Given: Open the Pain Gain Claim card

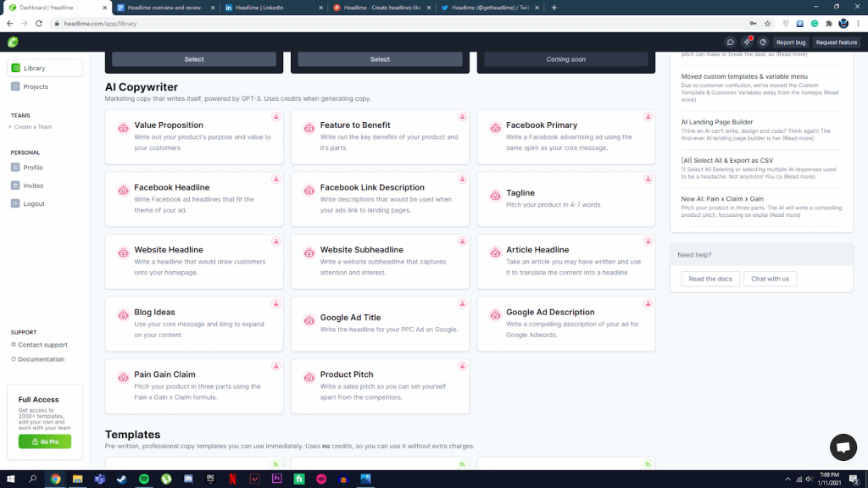Looking at the screenshot, I should pyautogui.click(x=194, y=386).
